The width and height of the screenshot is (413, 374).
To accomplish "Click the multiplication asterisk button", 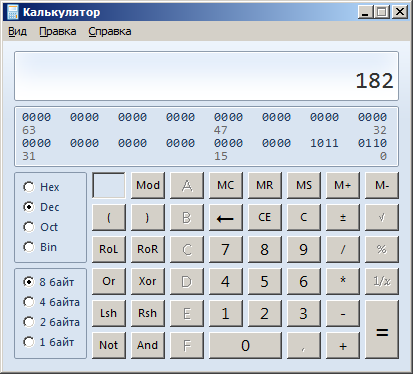I will [x=343, y=281].
